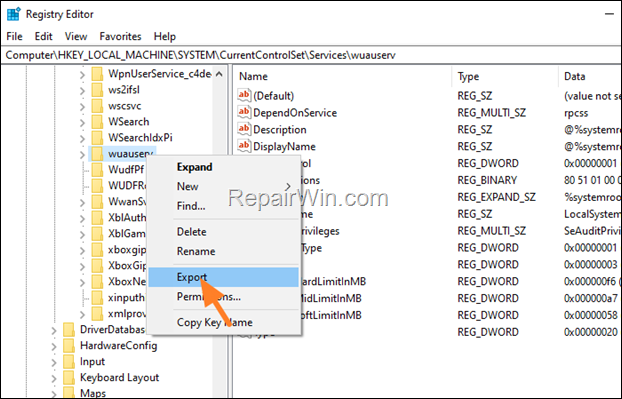622x399 pixels.
Task: Select the DriverDatabase folder icon
Action: [x=69, y=329]
